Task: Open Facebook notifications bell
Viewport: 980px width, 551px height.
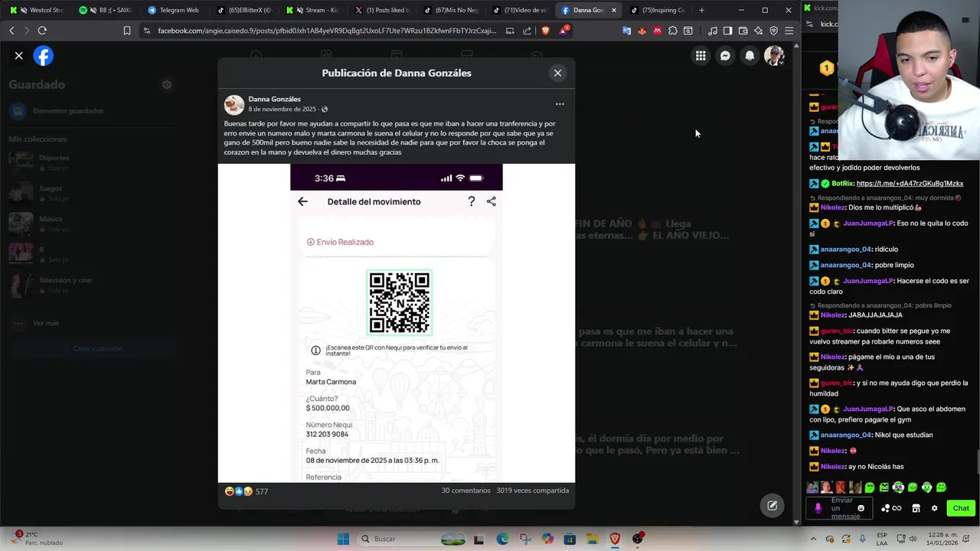Action: (750, 56)
